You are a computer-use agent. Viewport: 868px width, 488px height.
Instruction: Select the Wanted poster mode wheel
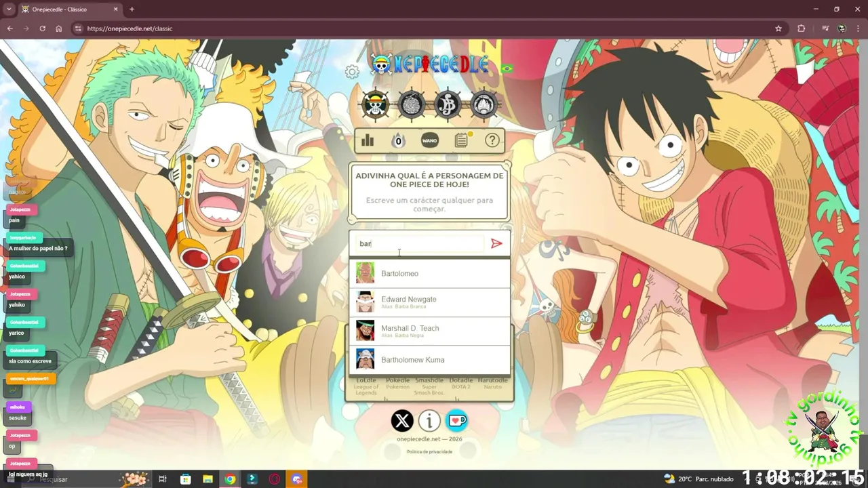click(x=448, y=105)
